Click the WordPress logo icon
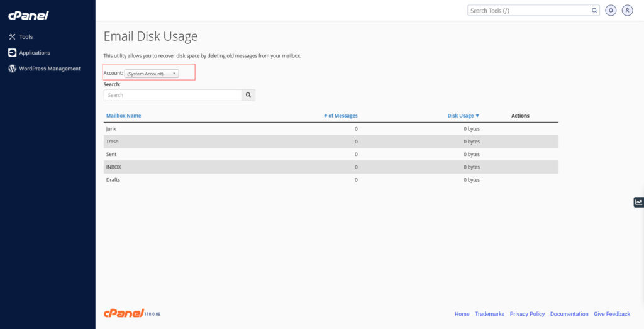Viewport: 644px width, 329px height. pyautogui.click(x=12, y=69)
